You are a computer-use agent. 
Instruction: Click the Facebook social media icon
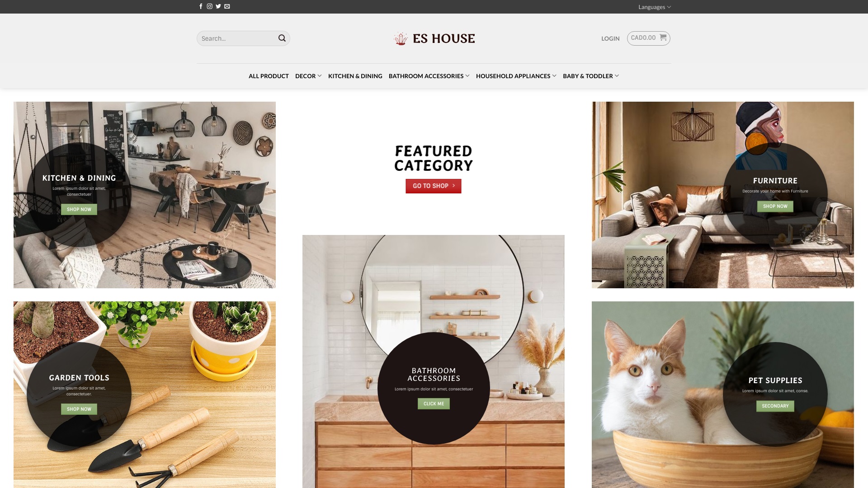(201, 7)
